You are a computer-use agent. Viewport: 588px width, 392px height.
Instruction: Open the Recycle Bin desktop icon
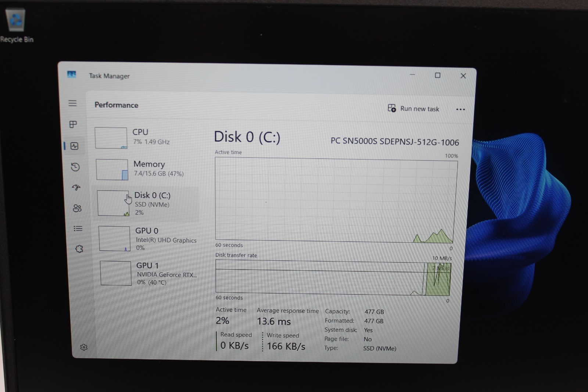click(16, 26)
